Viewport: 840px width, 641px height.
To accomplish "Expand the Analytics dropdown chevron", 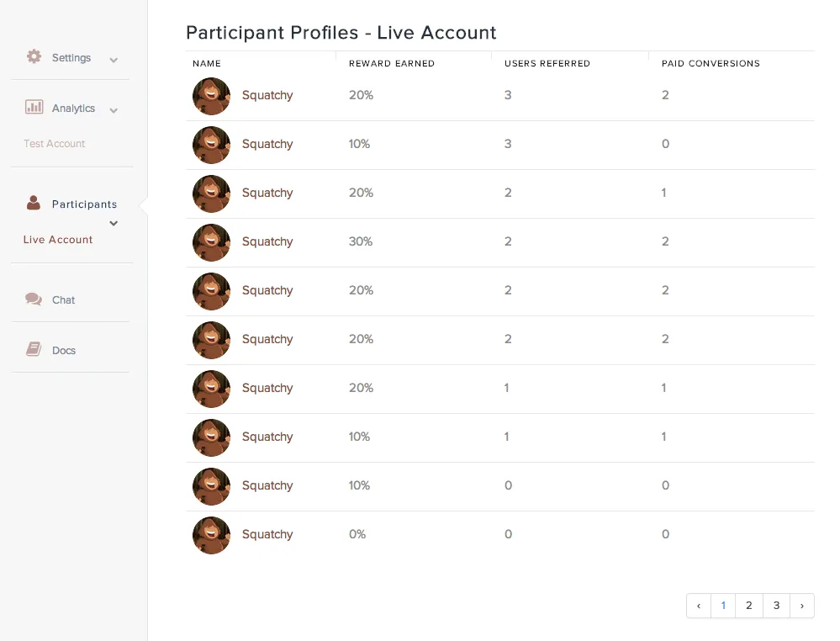I will [114, 110].
